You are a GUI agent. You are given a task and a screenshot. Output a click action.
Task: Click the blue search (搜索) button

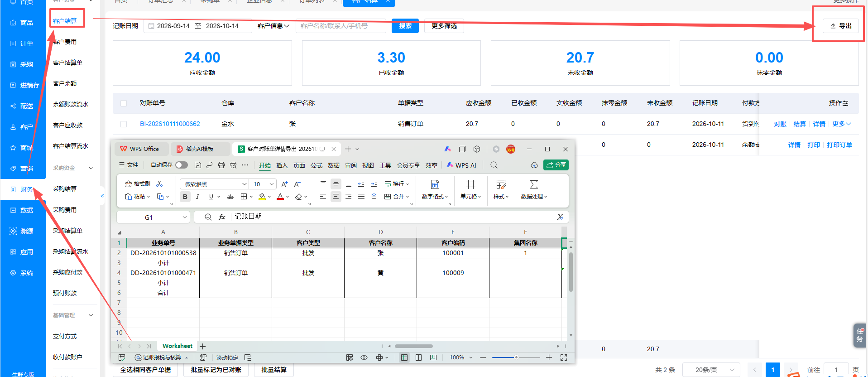point(405,26)
